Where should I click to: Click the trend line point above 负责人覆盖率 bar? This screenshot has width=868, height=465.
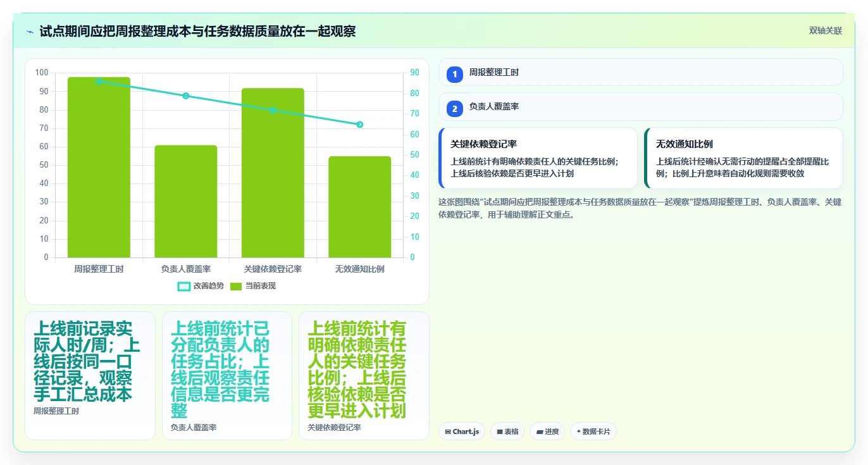(x=186, y=96)
